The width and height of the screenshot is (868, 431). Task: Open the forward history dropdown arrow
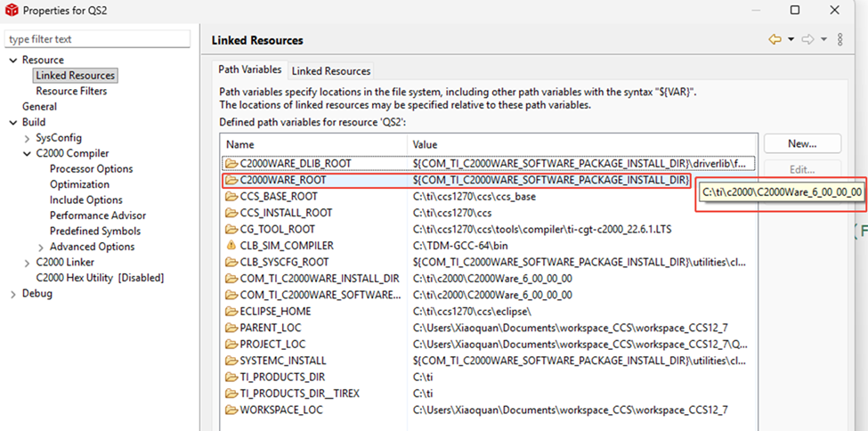[823, 39]
